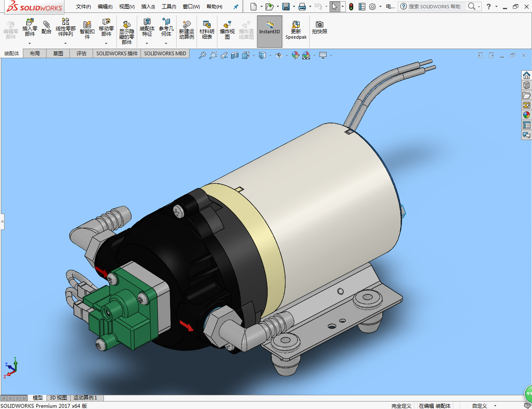Open the Appearances color ball task pane tab
Screen dimensions: 532x409
(527, 115)
